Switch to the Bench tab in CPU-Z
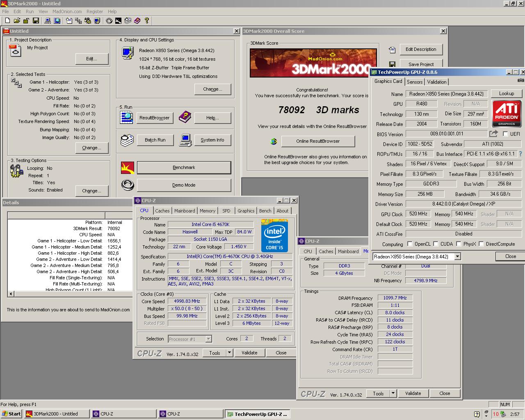 click(x=265, y=211)
